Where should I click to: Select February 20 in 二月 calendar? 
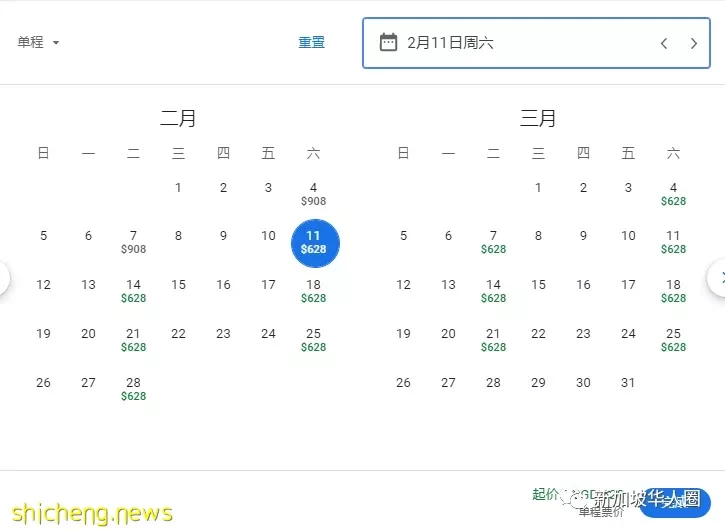pos(88,334)
